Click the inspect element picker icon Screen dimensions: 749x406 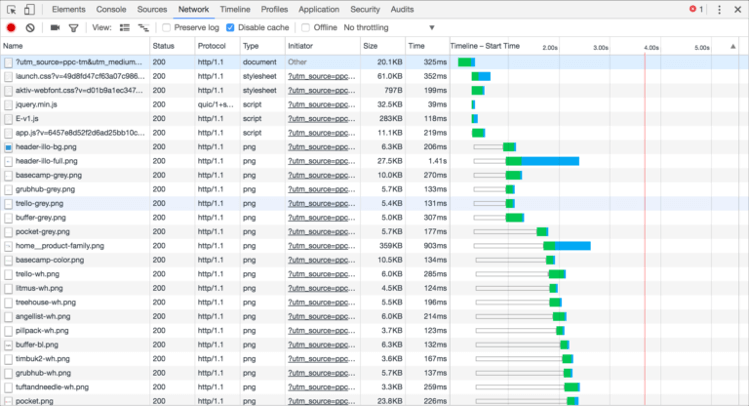11,9
